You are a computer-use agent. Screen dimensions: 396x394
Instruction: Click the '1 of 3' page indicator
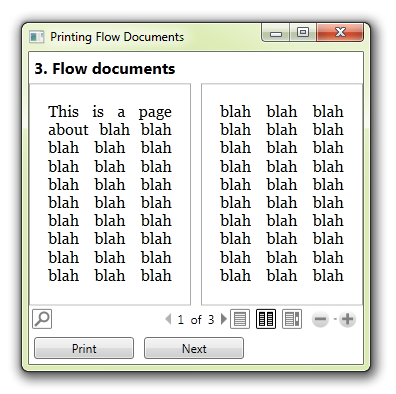(x=196, y=319)
